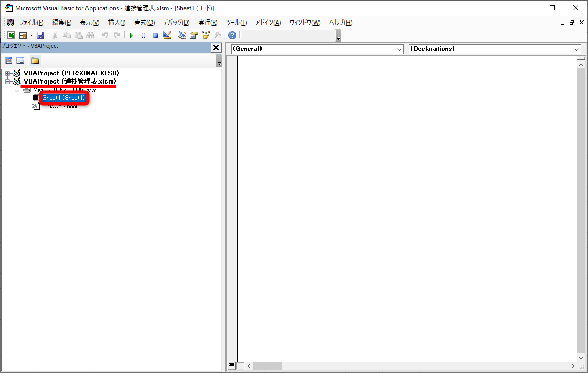Click the Copy icon in toolbar
This screenshot has height=373, width=588.
click(67, 35)
